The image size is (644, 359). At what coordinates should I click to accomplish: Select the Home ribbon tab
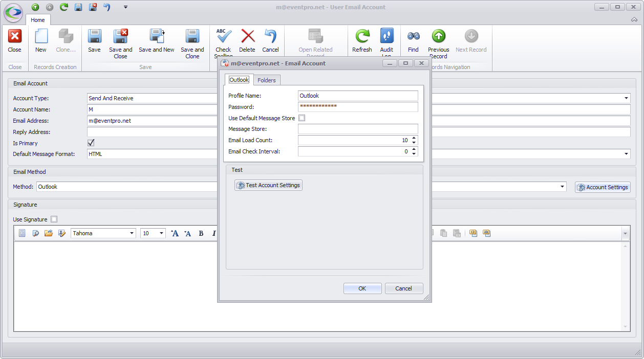click(38, 20)
